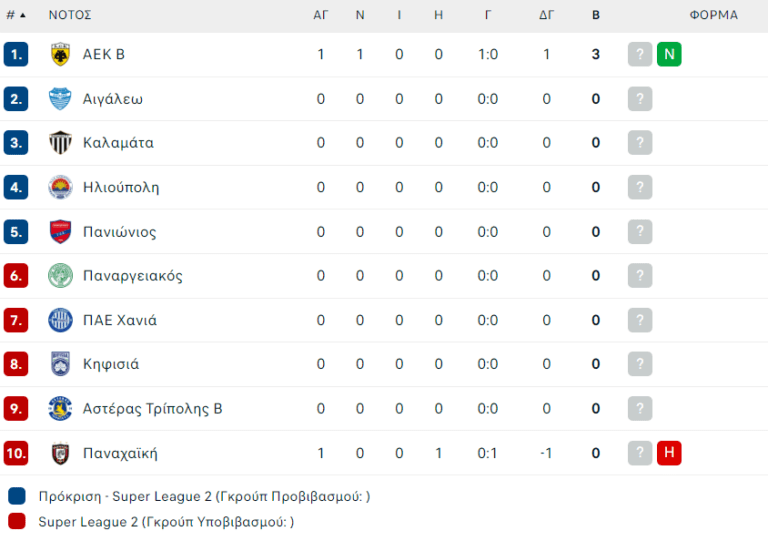Click the Ηλιούπολη team logo
The width and height of the screenshot is (768, 541).
[61, 187]
